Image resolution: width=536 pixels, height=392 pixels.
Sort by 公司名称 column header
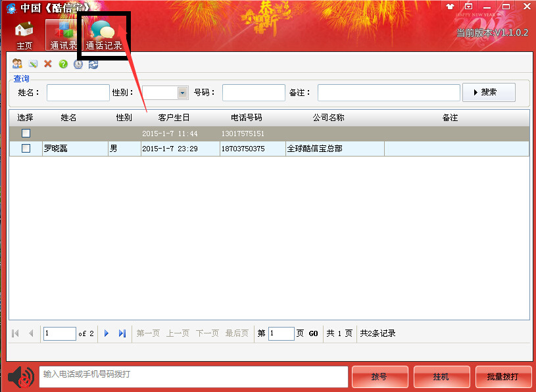pos(328,118)
